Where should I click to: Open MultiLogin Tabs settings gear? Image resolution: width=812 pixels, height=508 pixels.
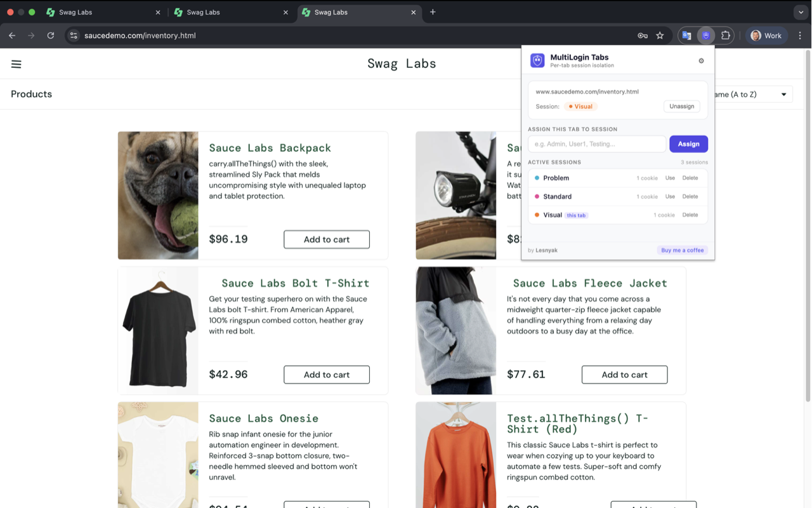point(701,61)
